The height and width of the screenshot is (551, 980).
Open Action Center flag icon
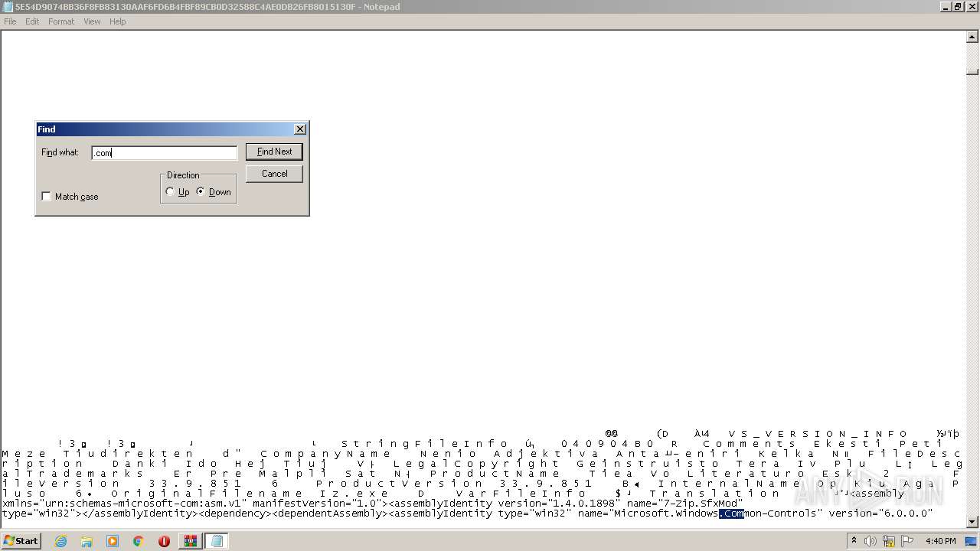907,541
